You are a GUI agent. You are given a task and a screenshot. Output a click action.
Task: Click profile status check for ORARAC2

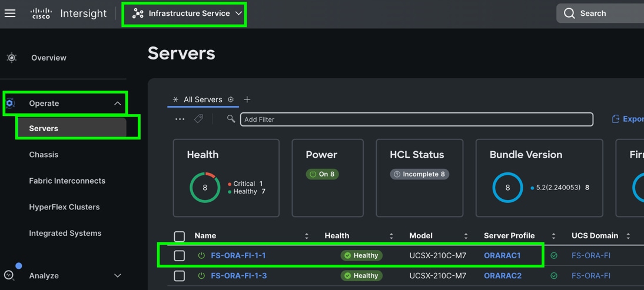click(554, 276)
